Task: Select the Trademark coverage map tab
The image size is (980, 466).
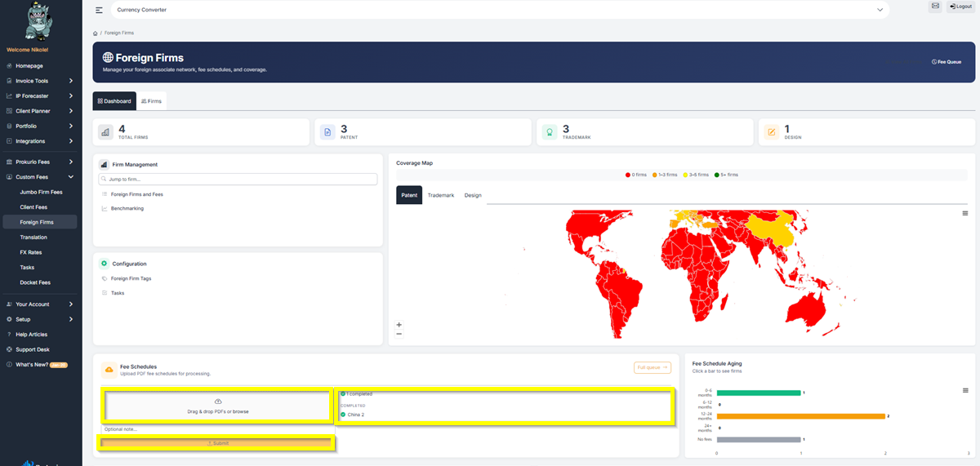Action: 440,195
